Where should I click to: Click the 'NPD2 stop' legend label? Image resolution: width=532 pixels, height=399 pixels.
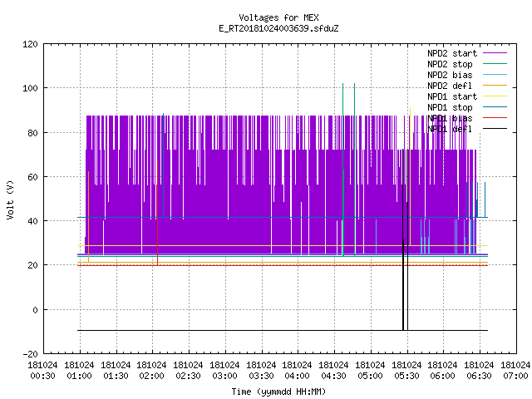click(x=450, y=64)
